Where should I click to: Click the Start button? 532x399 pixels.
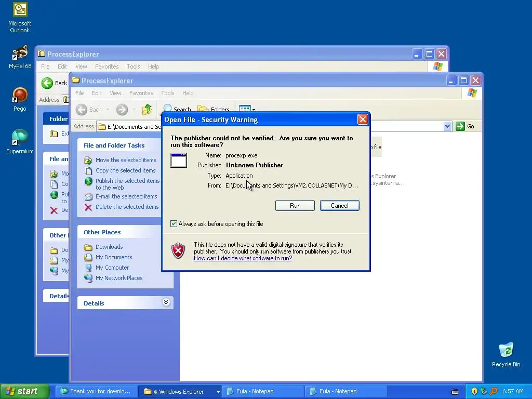pyautogui.click(x=25, y=391)
